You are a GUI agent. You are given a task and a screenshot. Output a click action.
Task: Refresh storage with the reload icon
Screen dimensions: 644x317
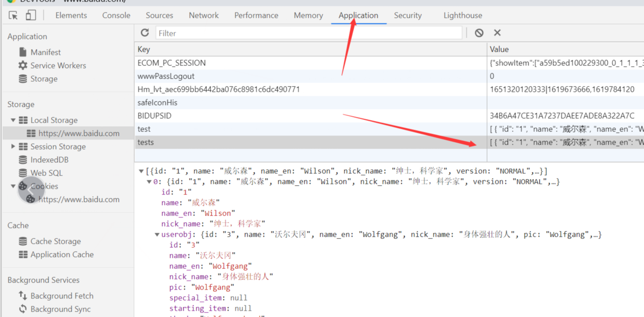[145, 33]
